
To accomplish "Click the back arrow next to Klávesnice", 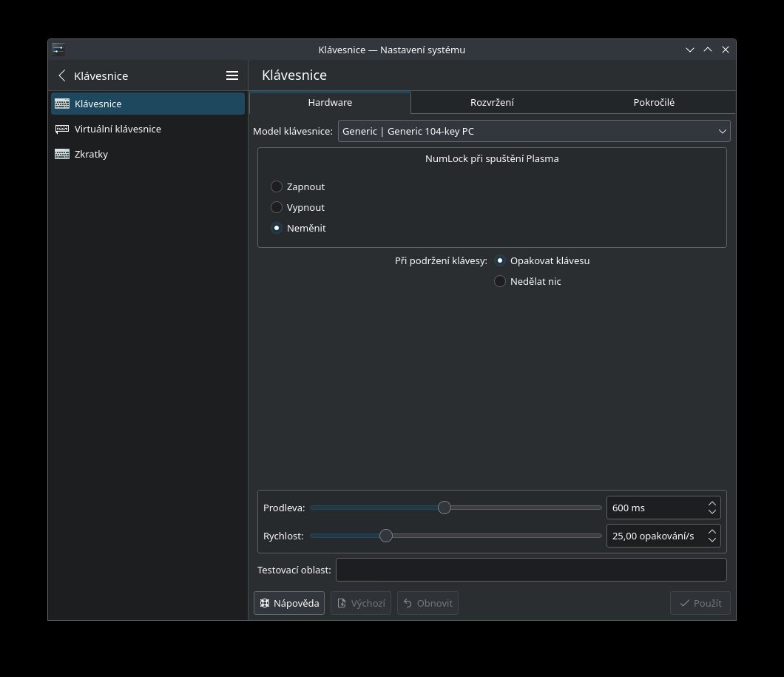I will click(x=62, y=75).
